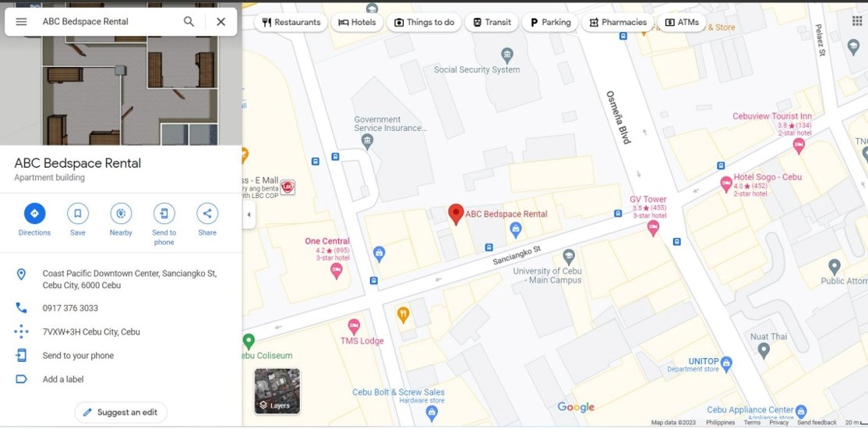Image resolution: width=868 pixels, height=429 pixels.
Task: Save ABC Bedspace Rental place
Action: pyautogui.click(x=77, y=214)
